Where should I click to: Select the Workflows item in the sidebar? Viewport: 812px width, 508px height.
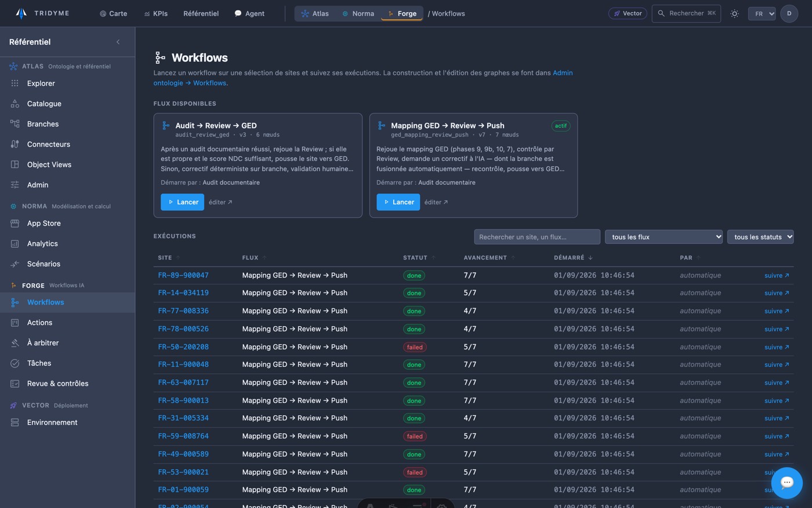pos(67,302)
